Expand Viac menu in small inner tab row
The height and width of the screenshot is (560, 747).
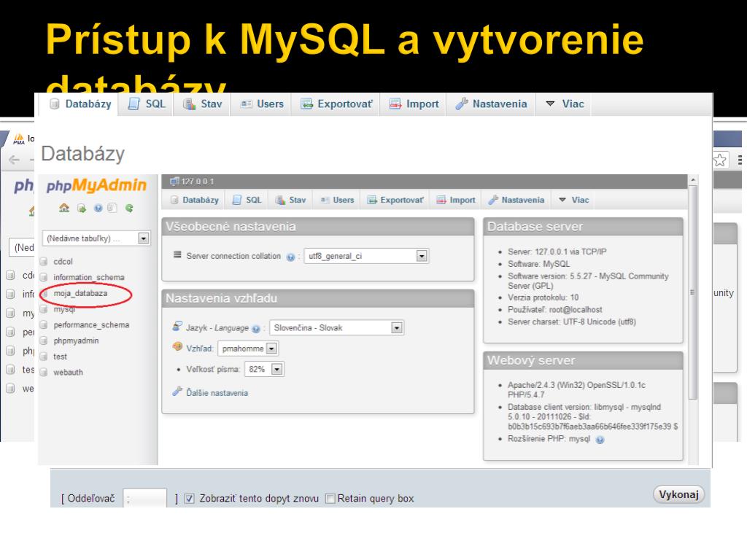coord(574,200)
